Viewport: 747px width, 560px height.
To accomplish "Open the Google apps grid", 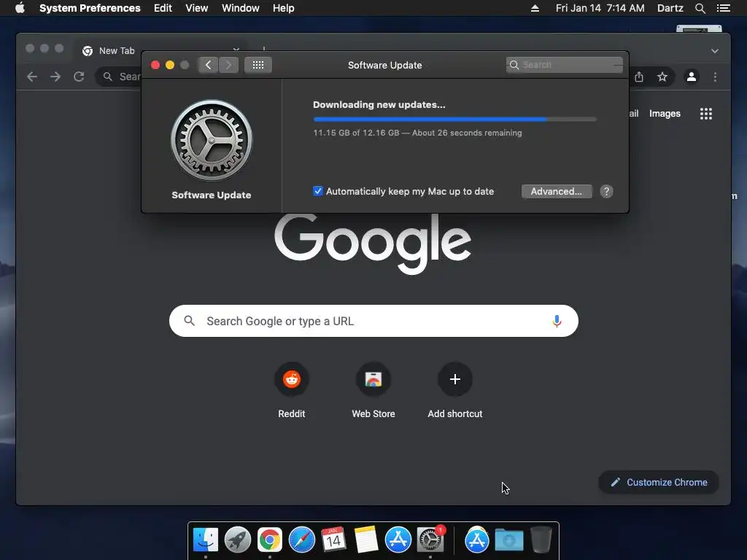I will tap(706, 113).
